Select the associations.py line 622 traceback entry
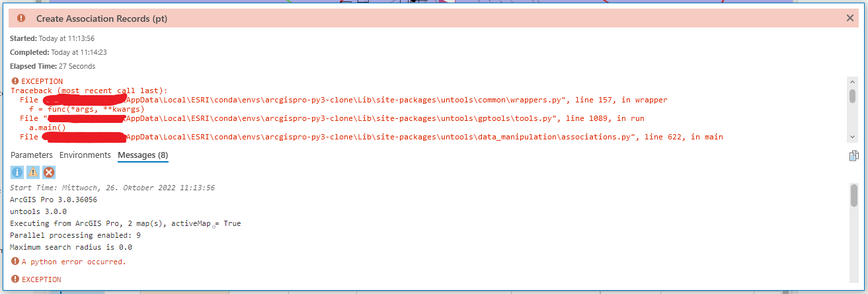 coord(372,137)
